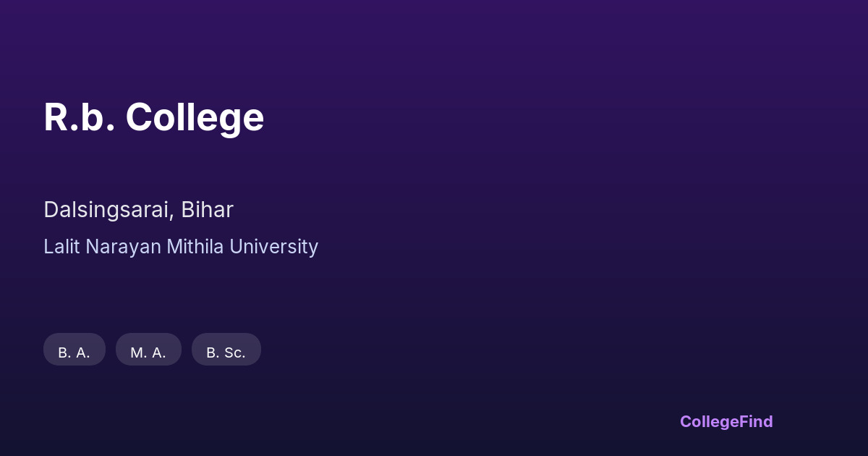
Task: Open the CollegeFind brand logo
Action: tap(726, 421)
